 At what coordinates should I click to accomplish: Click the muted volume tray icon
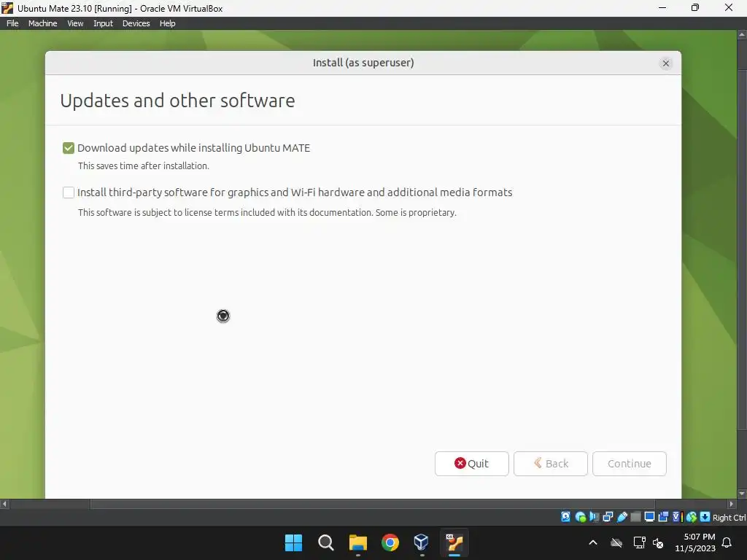[658, 542]
